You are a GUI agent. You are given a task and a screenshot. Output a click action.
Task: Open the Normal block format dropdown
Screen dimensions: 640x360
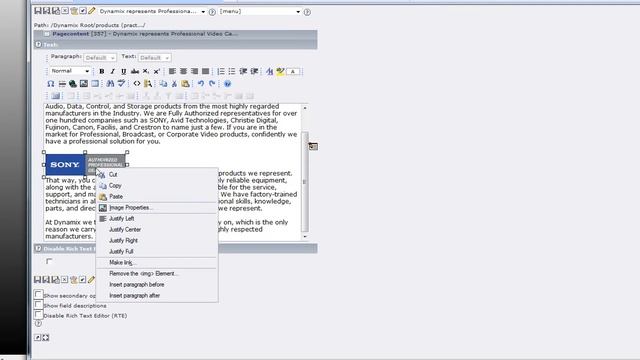(x=70, y=71)
